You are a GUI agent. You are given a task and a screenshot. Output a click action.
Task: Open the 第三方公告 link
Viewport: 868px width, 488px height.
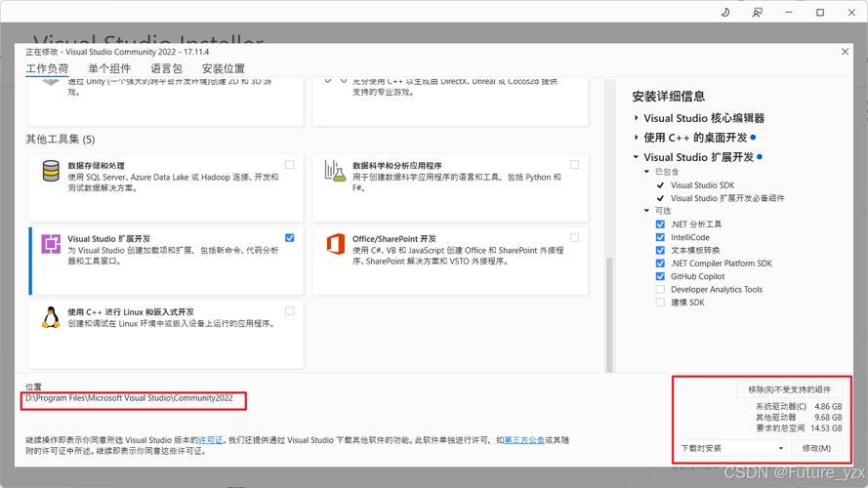(524, 440)
